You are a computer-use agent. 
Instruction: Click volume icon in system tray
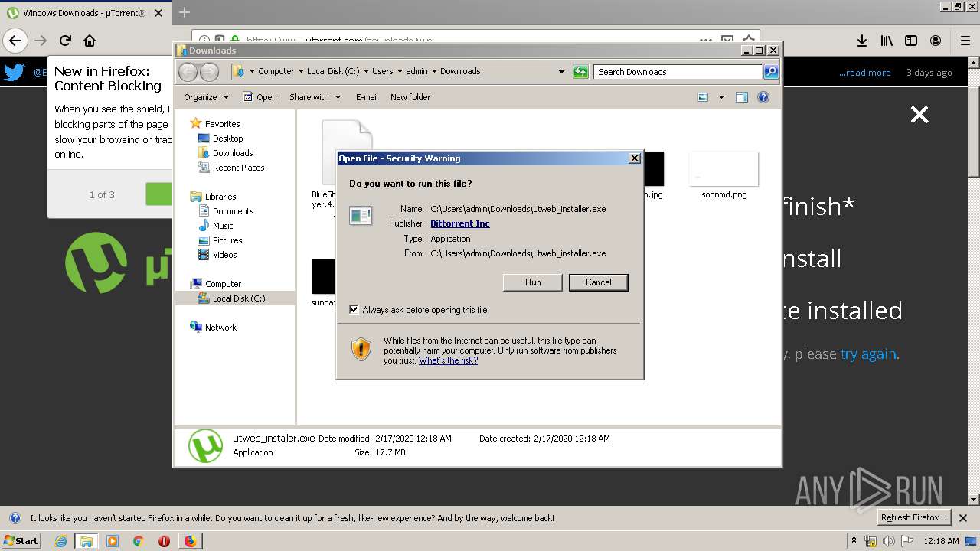(889, 541)
